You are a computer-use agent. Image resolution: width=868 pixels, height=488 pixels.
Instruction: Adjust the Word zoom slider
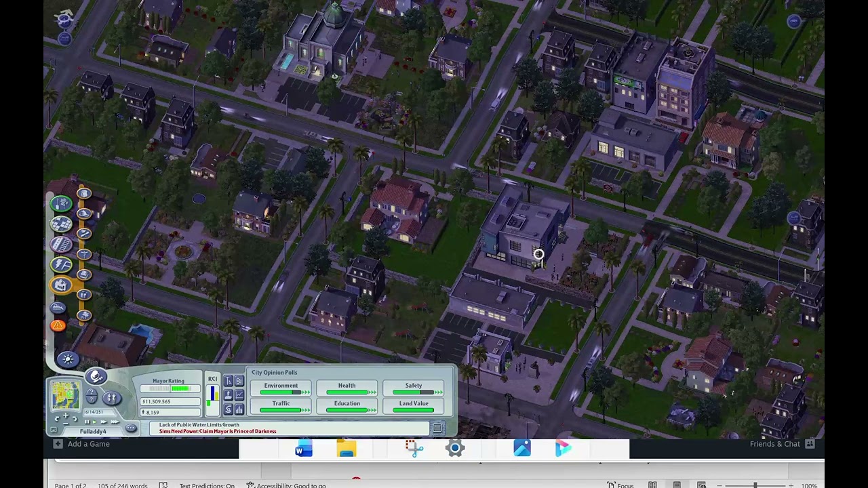point(755,485)
